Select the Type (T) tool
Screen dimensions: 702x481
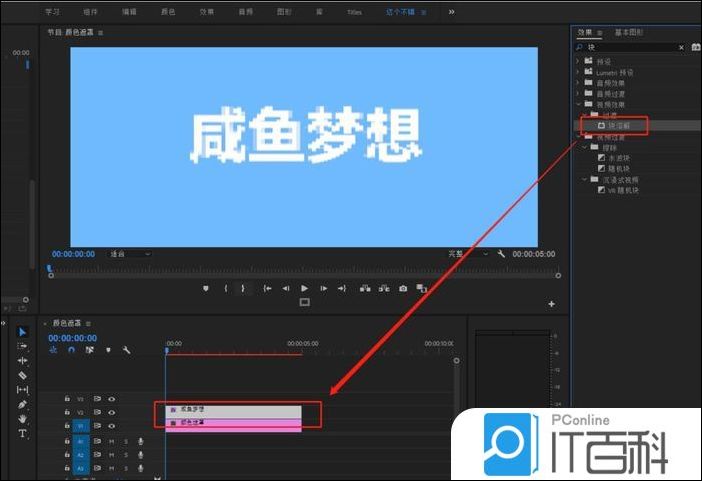click(x=22, y=433)
